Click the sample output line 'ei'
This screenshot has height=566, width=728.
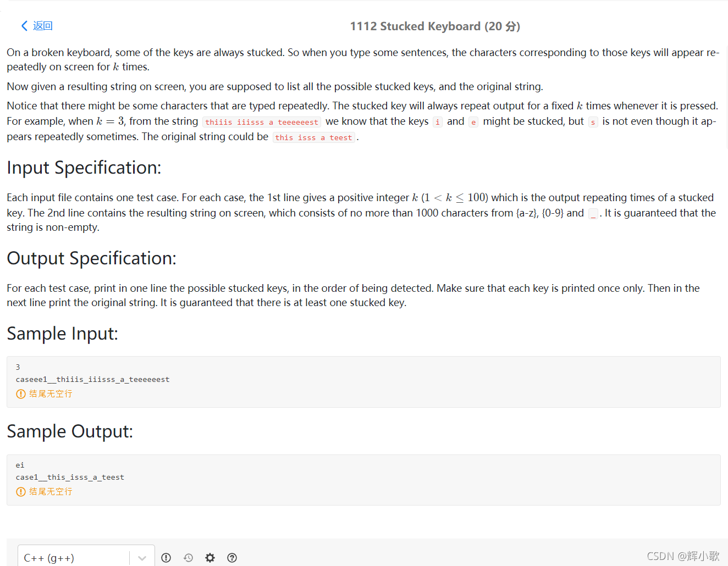(x=20, y=465)
